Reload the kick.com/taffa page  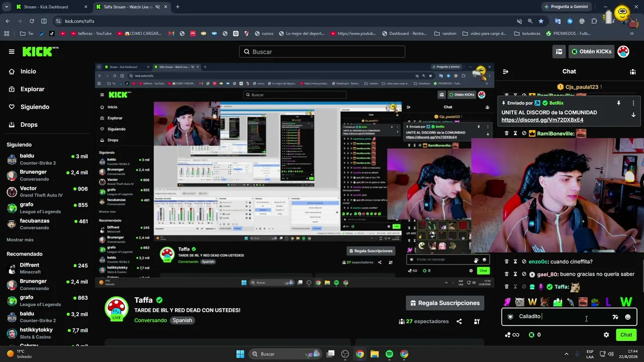[32, 21]
